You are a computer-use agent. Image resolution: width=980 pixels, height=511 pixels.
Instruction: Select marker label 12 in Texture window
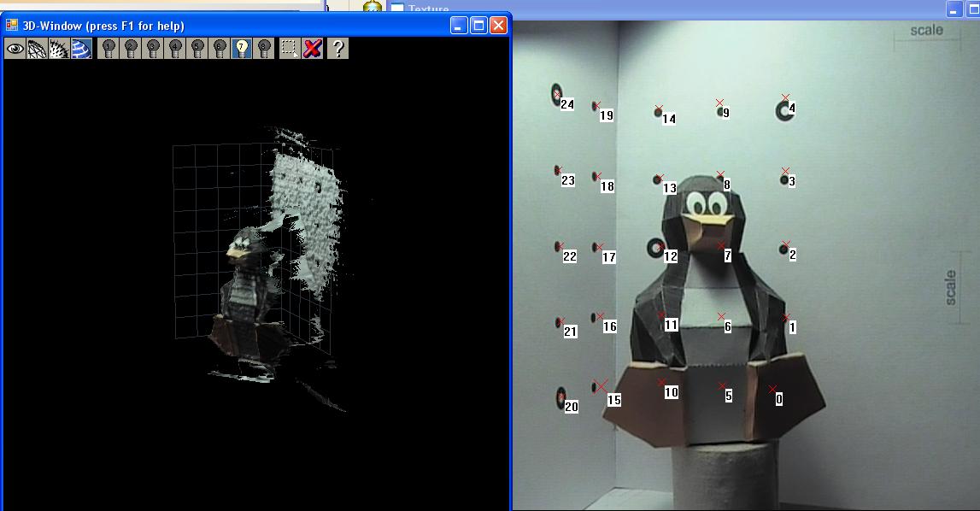tap(671, 256)
